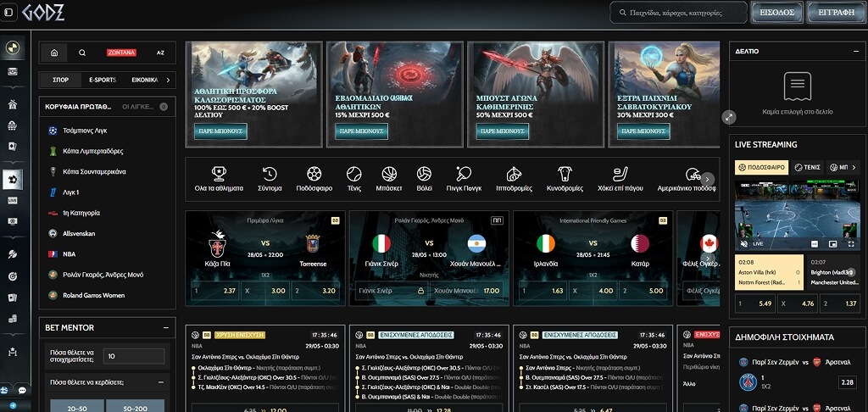The width and height of the screenshot is (868, 412).
Task: Select the 2.28 odds for Παρί Σεν Ζερμέν
Action: 847,382
